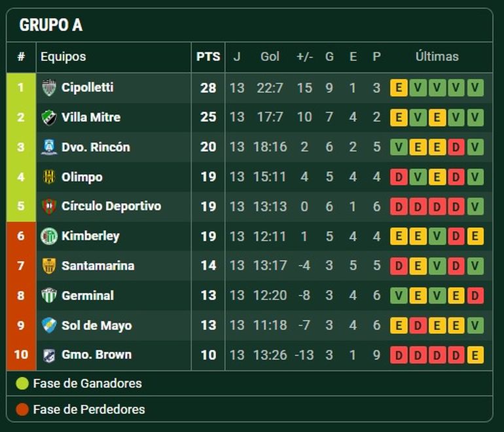Sort table by PTS column header
504x432 pixels.
[x=208, y=56]
